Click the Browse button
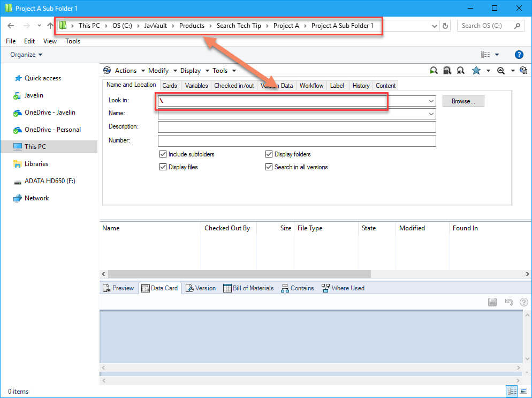 coord(462,101)
